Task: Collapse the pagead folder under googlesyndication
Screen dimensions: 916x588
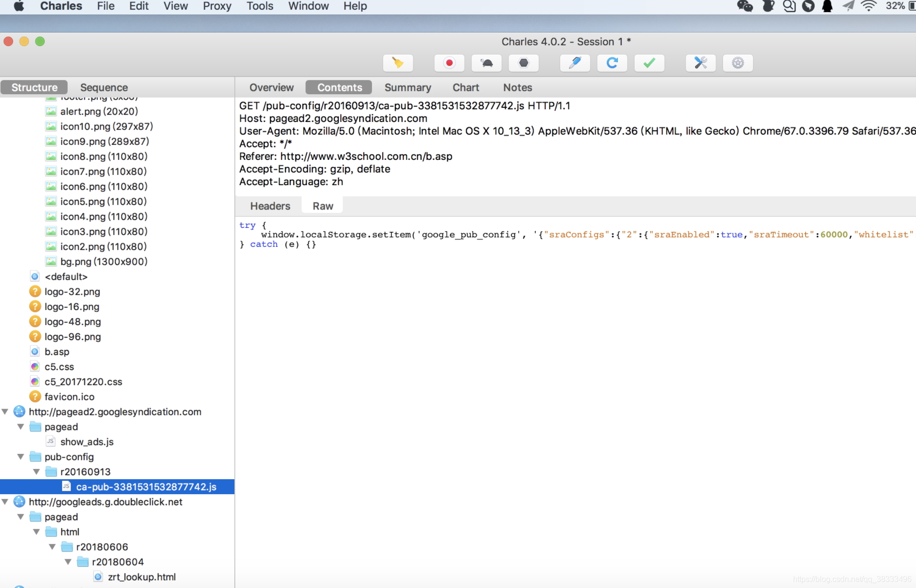Action: (x=20, y=427)
